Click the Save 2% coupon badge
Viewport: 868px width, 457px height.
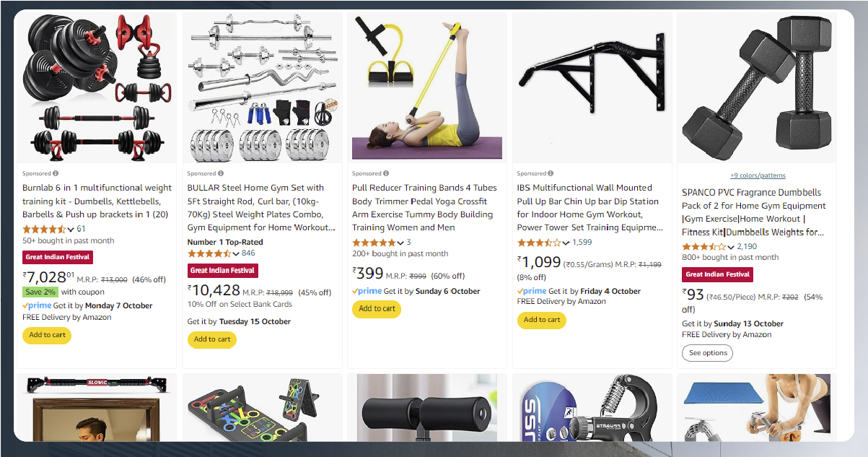40,292
